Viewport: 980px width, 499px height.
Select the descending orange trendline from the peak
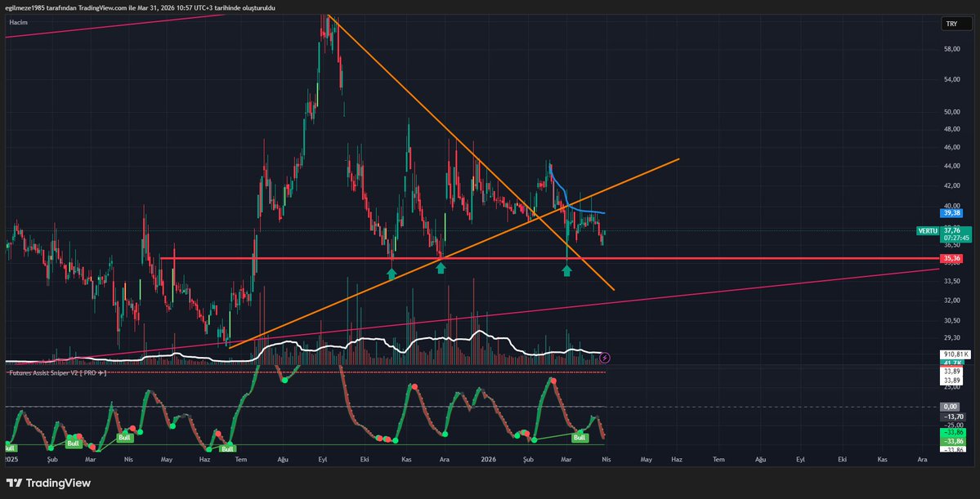pos(472,153)
